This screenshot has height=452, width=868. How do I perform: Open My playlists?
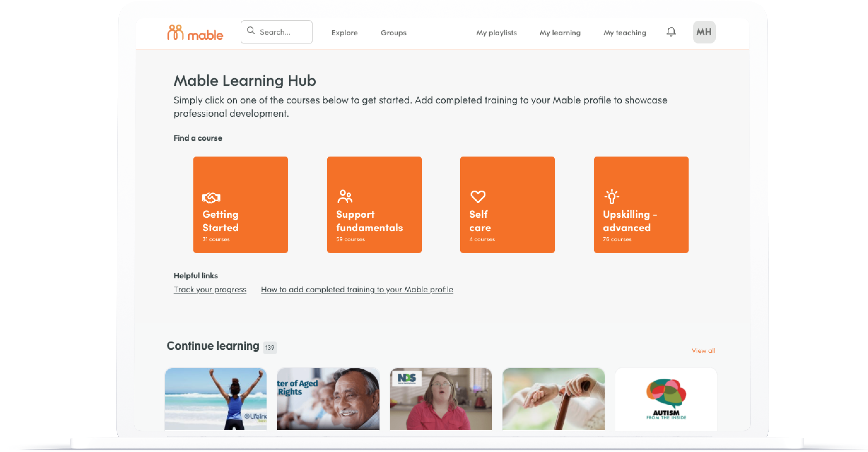click(x=496, y=33)
